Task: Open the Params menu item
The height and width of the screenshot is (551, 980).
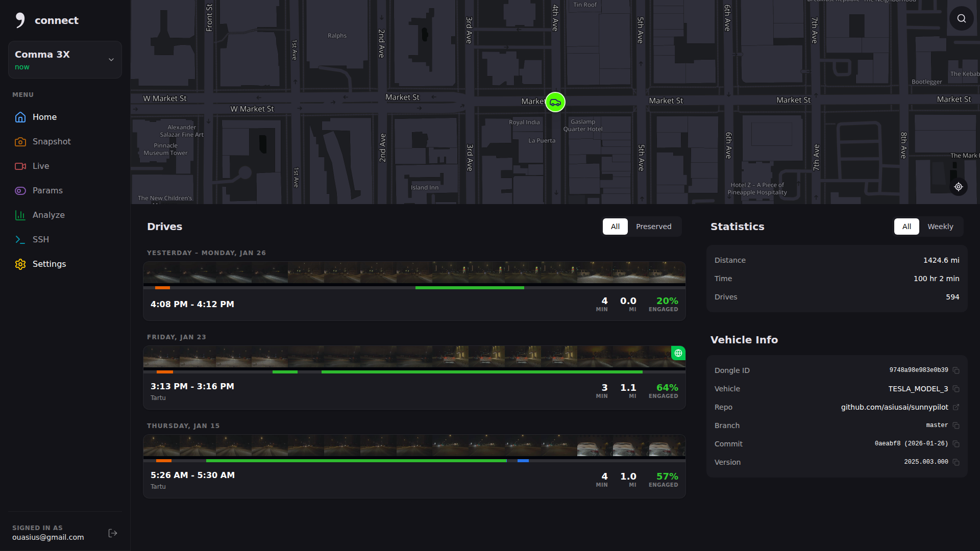Action: click(47, 190)
